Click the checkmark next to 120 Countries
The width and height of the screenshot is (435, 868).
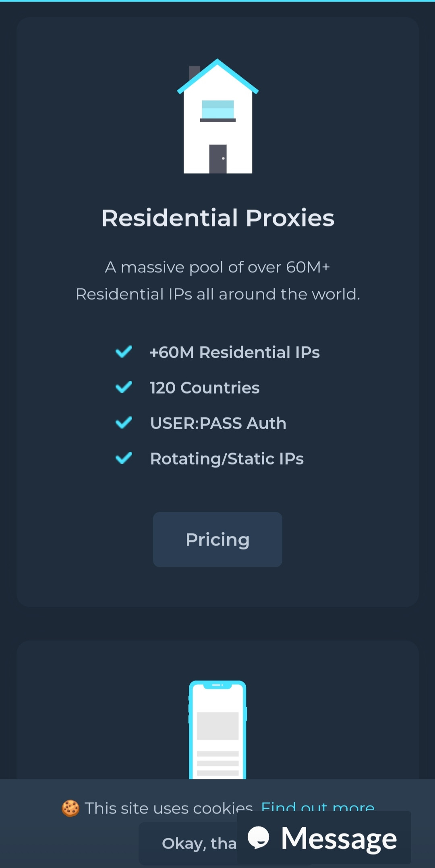pos(124,387)
